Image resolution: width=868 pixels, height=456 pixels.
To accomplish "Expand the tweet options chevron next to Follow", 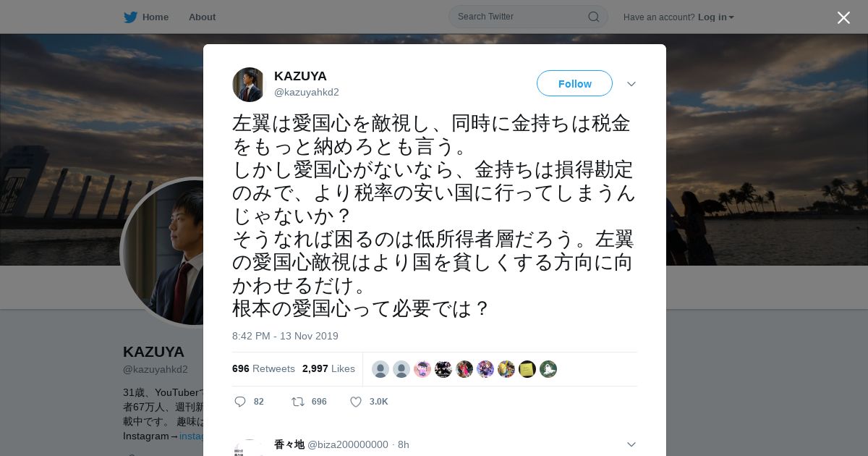I will 631,84.
